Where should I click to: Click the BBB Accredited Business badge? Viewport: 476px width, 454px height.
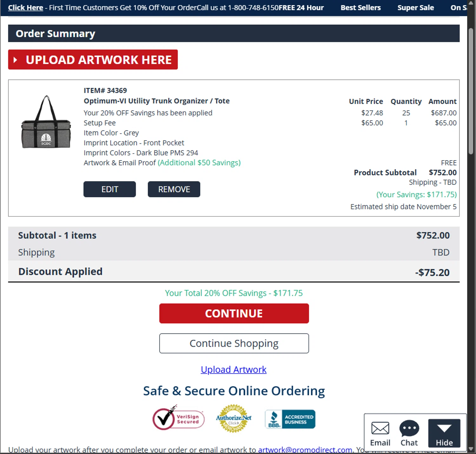tap(290, 419)
